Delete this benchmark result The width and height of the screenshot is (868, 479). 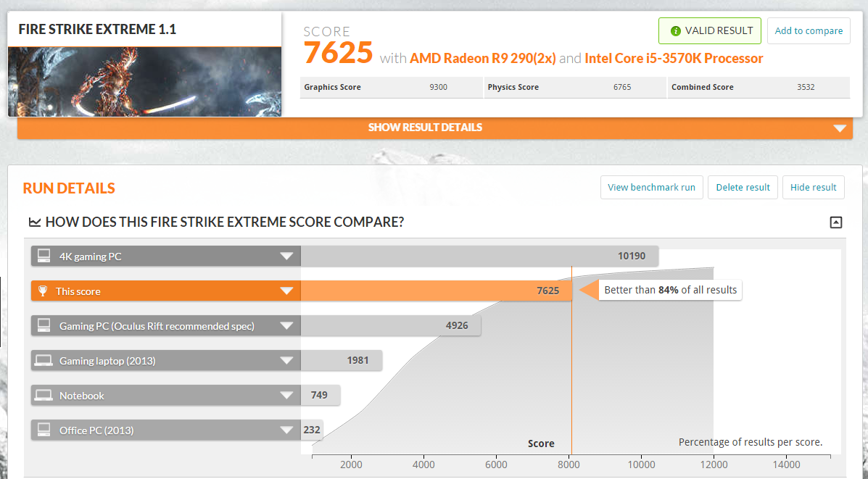[743, 187]
